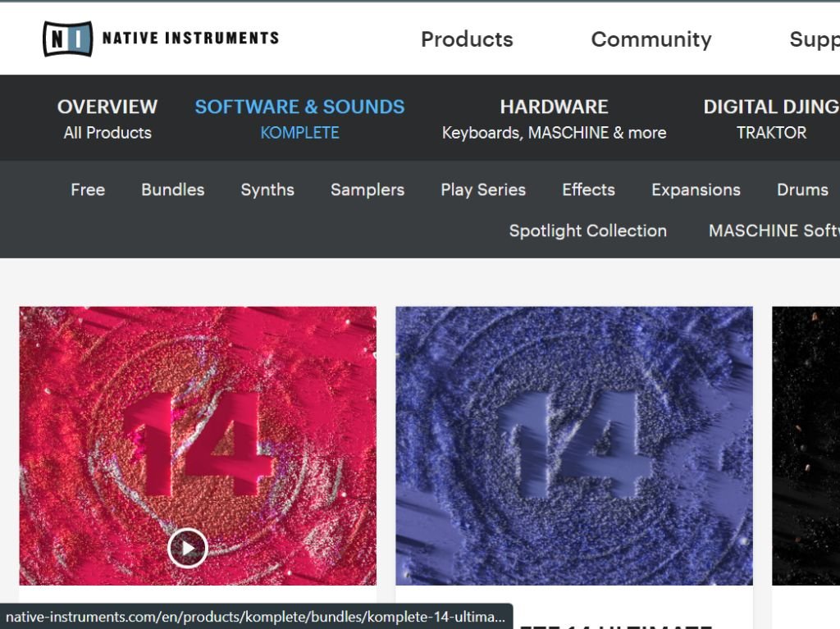Screen dimensions: 840x629
Task: Open the Products menu
Action: coord(467,39)
